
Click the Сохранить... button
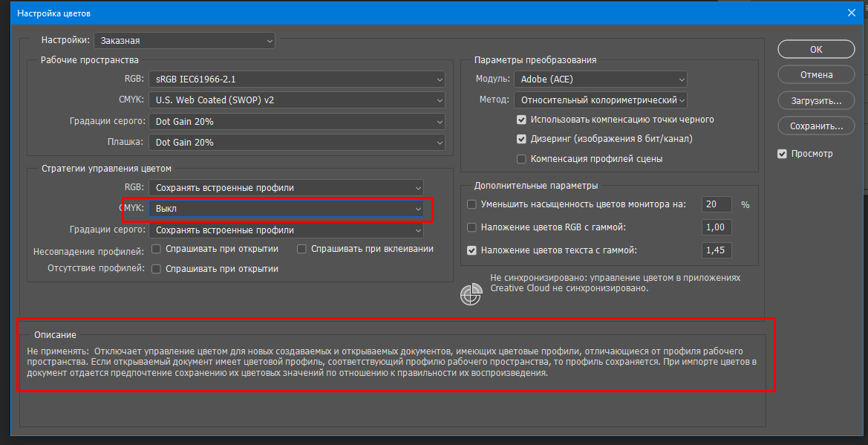coord(816,126)
